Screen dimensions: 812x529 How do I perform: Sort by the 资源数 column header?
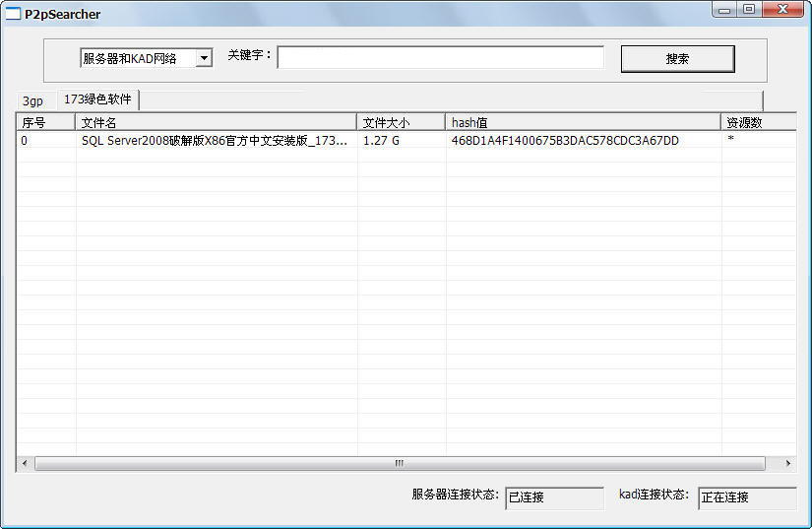click(x=758, y=122)
